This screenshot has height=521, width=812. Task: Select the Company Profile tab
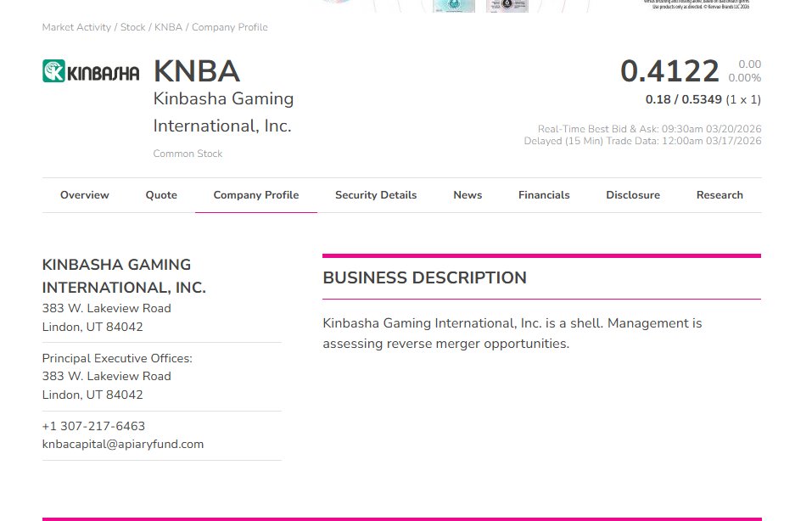[256, 195]
